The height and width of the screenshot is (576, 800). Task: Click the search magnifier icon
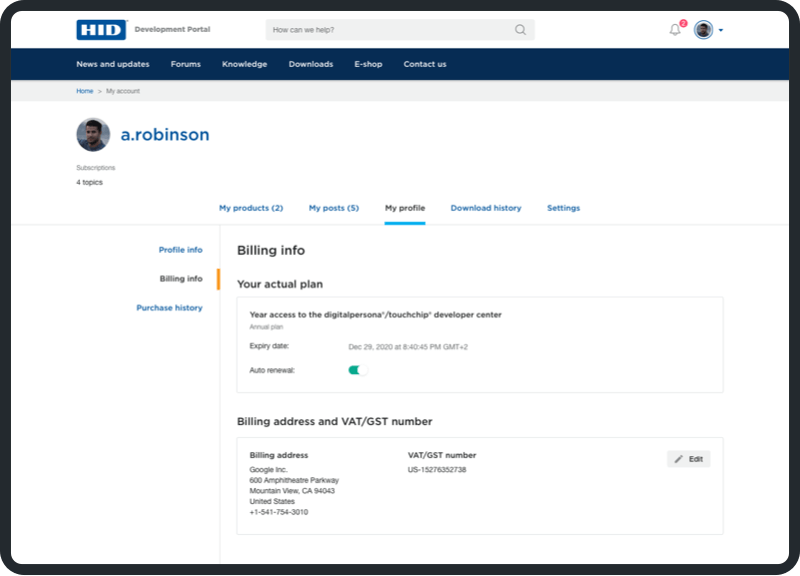tap(520, 30)
